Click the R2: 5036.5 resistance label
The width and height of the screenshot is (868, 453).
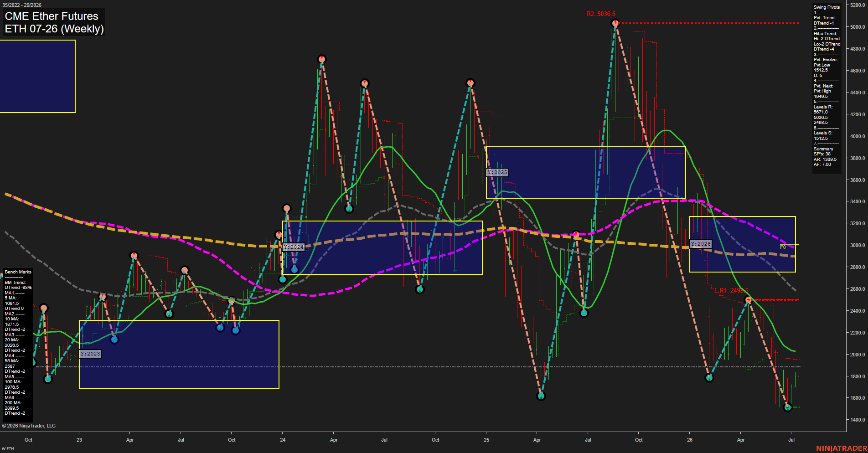[x=600, y=14]
